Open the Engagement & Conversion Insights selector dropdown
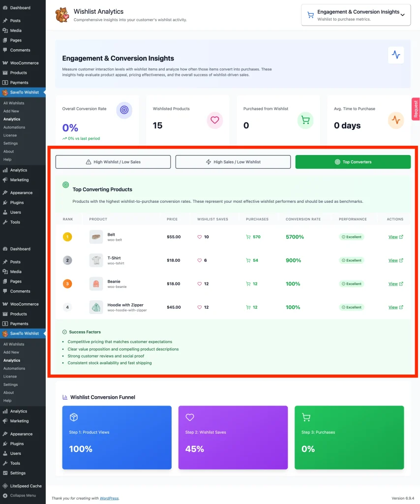The height and width of the screenshot is (504, 420). tap(356, 15)
